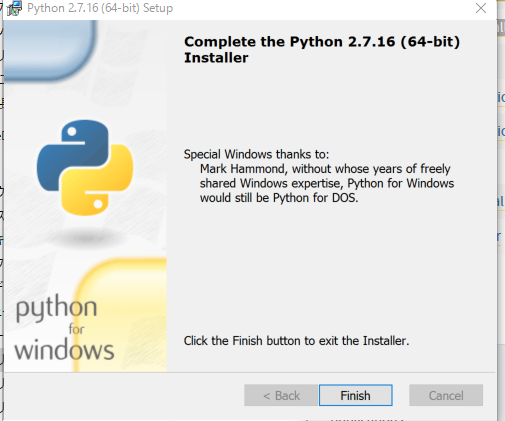Click the grayed-out Back button

pyautogui.click(x=281, y=395)
